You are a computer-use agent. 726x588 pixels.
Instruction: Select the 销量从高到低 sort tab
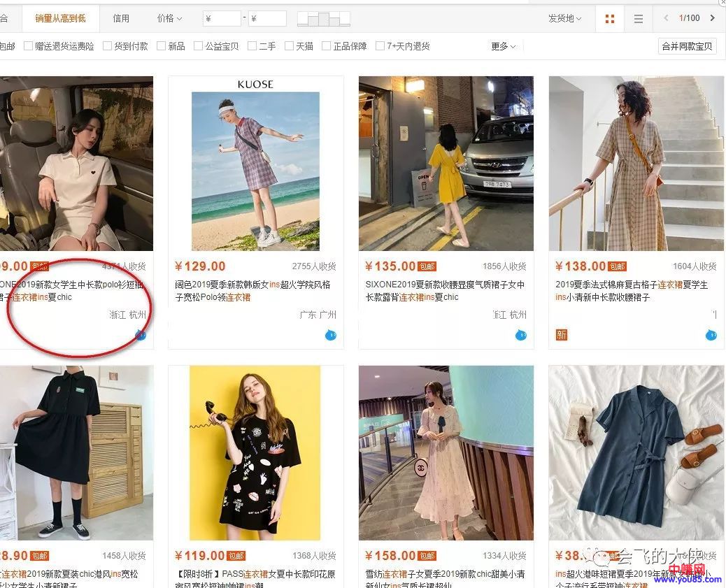click(61, 18)
